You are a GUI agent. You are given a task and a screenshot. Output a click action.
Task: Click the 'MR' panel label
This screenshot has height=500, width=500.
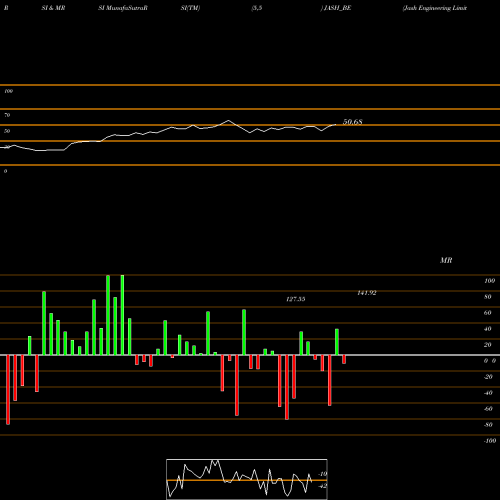pyautogui.click(x=446, y=260)
